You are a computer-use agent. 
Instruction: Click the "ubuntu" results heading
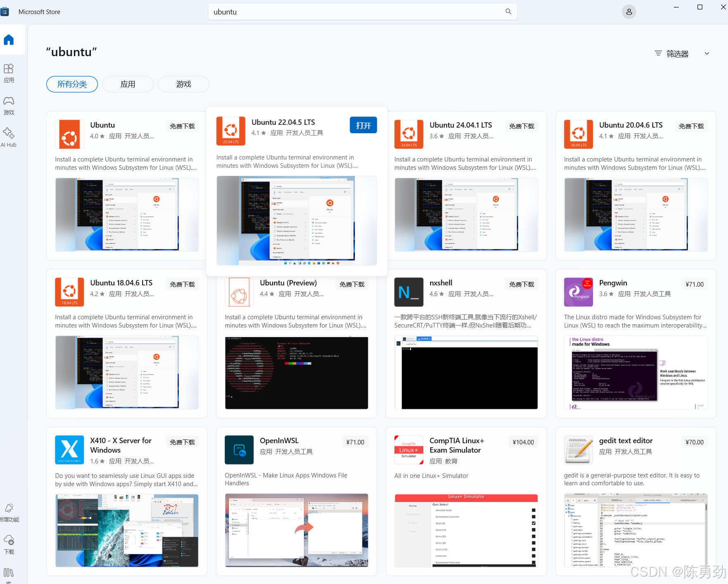pyautogui.click(x=71, y=52)
